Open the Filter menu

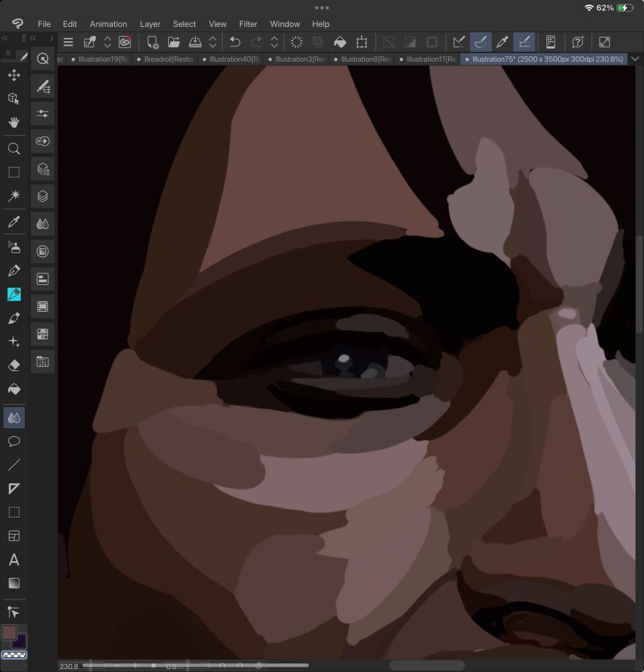tap(248, 24)
